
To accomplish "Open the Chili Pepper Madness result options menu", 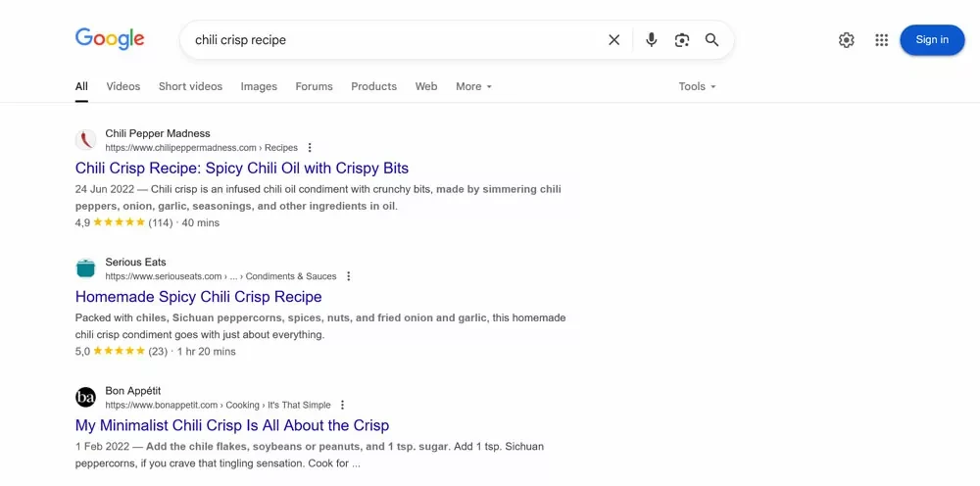I will click(311, 148).
